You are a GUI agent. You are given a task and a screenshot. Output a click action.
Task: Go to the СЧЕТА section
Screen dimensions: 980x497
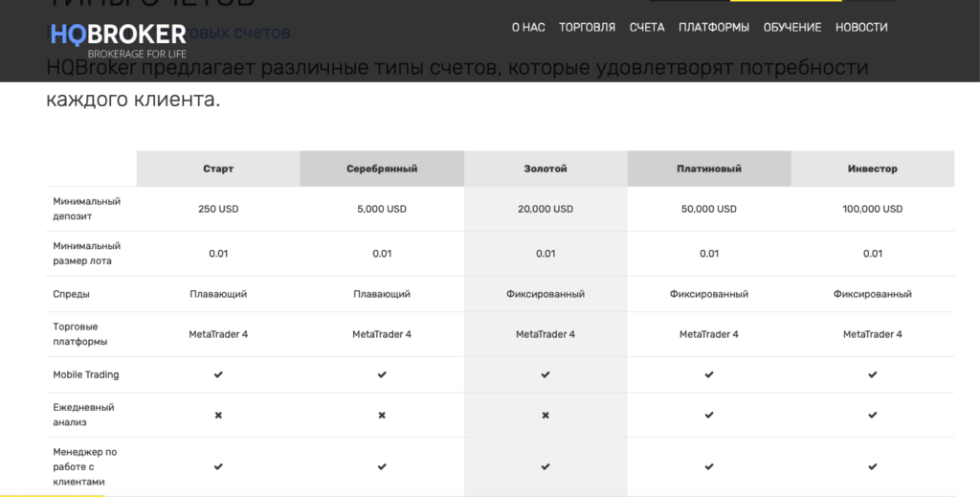click(647, 28)
